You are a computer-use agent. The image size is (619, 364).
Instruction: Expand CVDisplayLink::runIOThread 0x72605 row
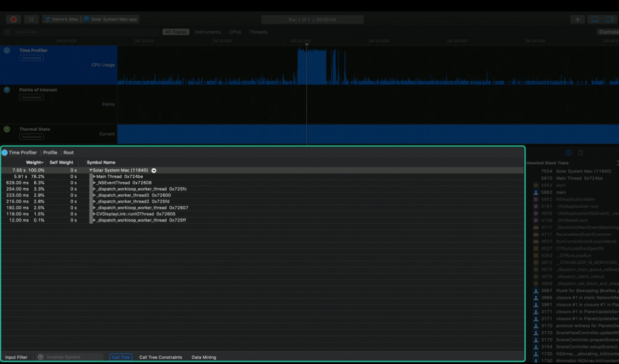pos(94,214)
